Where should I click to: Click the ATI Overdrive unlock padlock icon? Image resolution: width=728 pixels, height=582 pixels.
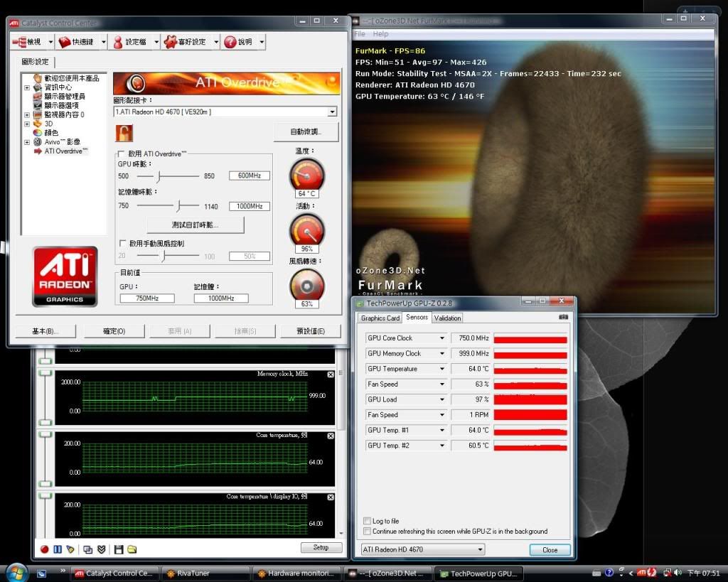pyautogui.click(x=124, y=133)
